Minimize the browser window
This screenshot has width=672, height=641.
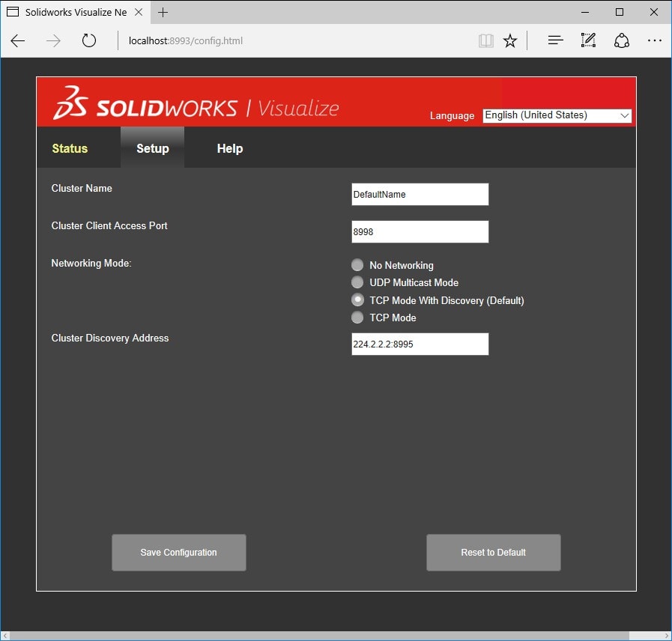(585, 12)
